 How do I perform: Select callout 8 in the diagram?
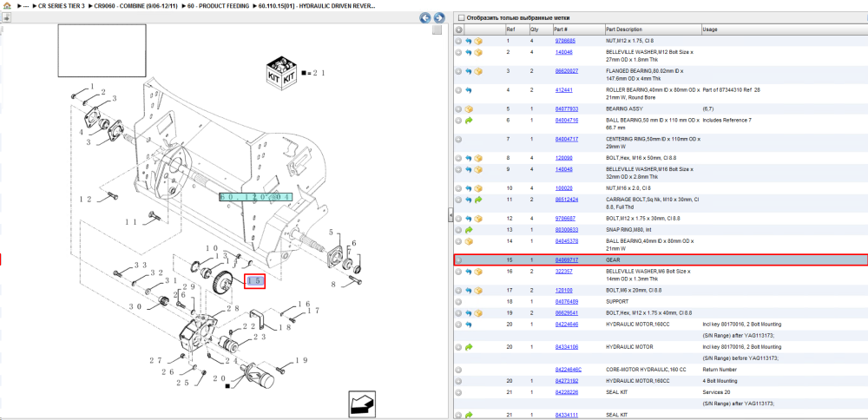pos(334,285)
